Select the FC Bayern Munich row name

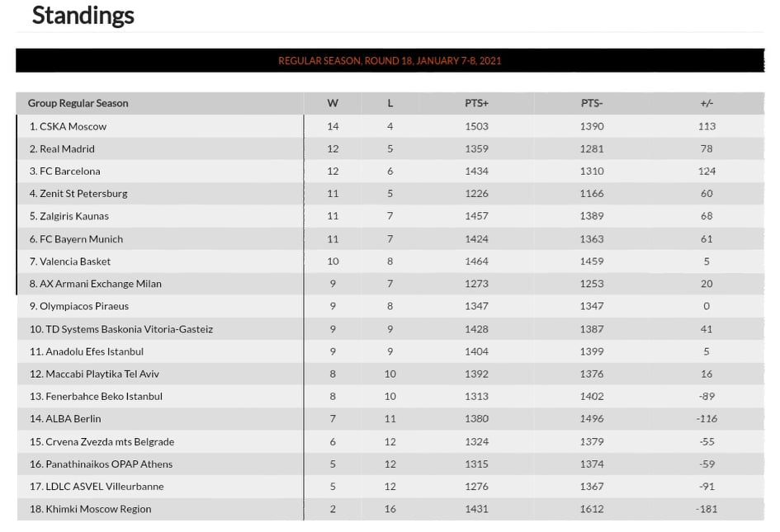pos(81,238)
